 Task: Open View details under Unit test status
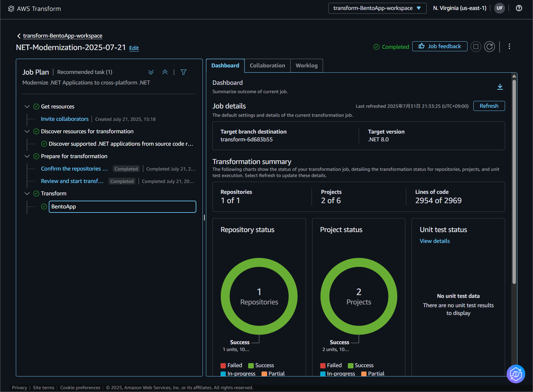tap(435, 241)
